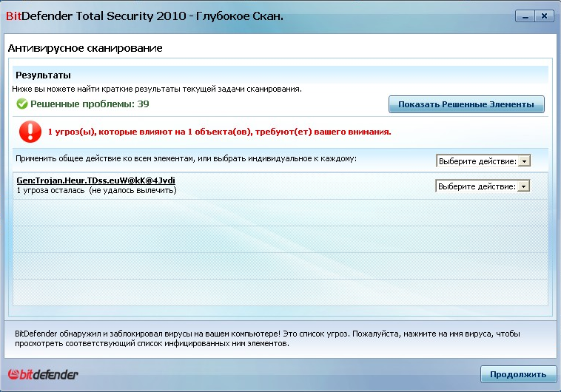561x392 pixels.
Task: Click the BitDefender обнаружил и заблокировал вирусы message
Action: [x=267, y=339]
